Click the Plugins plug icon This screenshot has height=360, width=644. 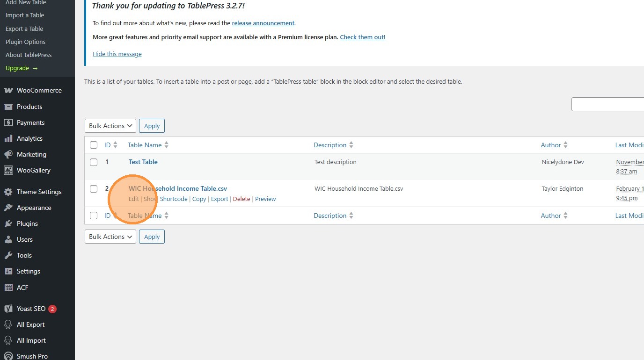click(x=8, y=223)
